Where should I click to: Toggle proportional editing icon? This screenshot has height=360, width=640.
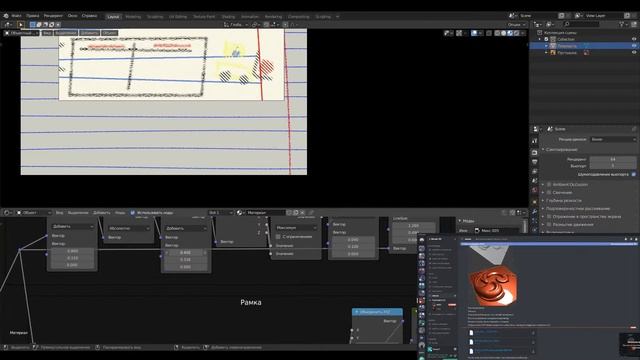click(285, 25)
